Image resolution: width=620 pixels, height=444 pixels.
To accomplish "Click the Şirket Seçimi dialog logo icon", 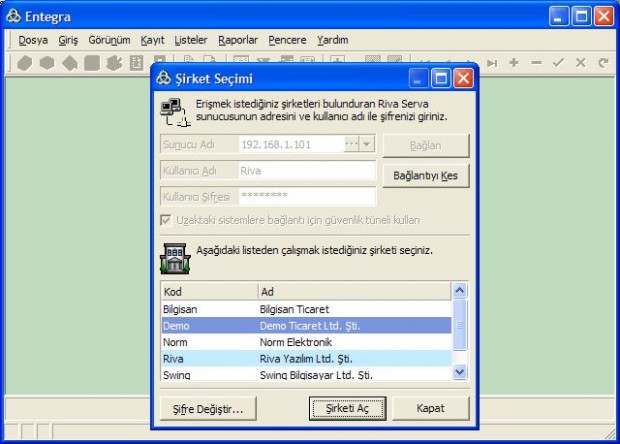I will click(x=163, y=78).
